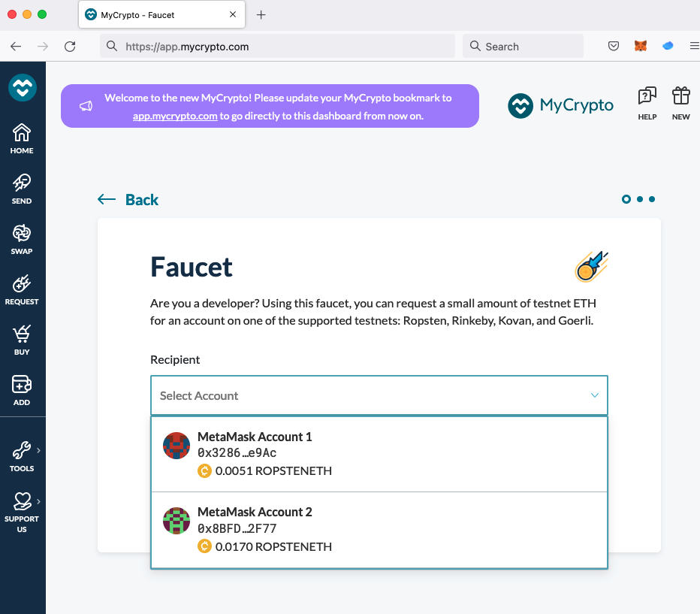
Task: Click the Faucet heading
Action: pyautogui.click(x=191, y=267)
